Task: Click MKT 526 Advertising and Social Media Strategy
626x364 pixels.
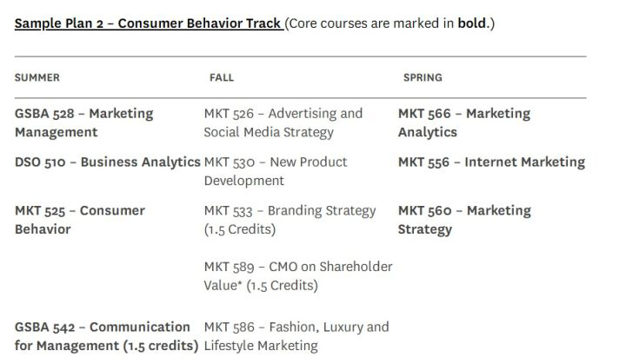Action: [283, 122]
